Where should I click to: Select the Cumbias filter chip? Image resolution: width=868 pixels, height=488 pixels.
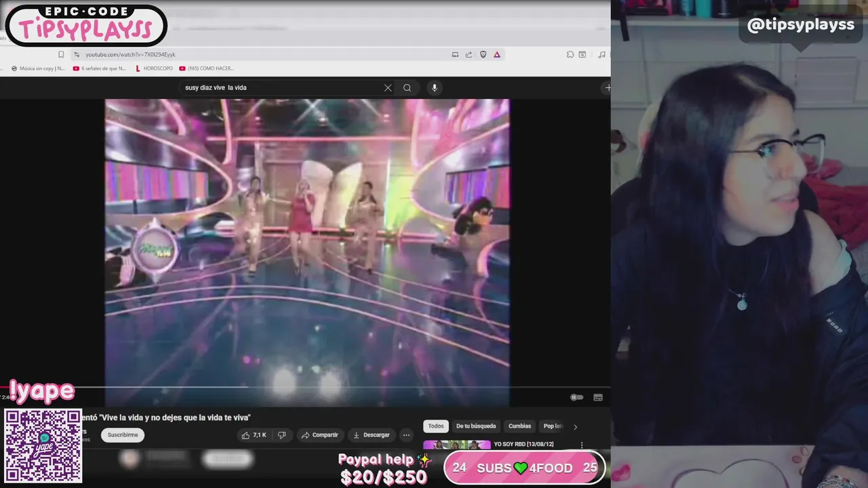click(519, 426)
